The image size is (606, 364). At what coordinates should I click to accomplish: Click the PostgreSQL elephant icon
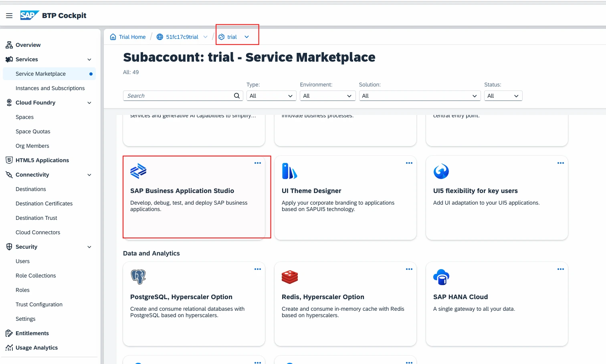point(138,277)
